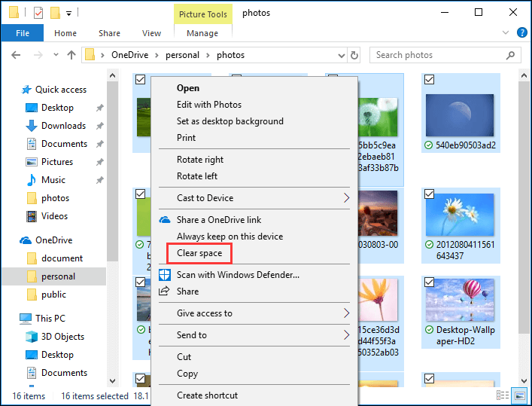The width and height of the screenshot is (532, 406).
Task: Expand the ribbon with the chevron
Action: (x=506, y=32)
